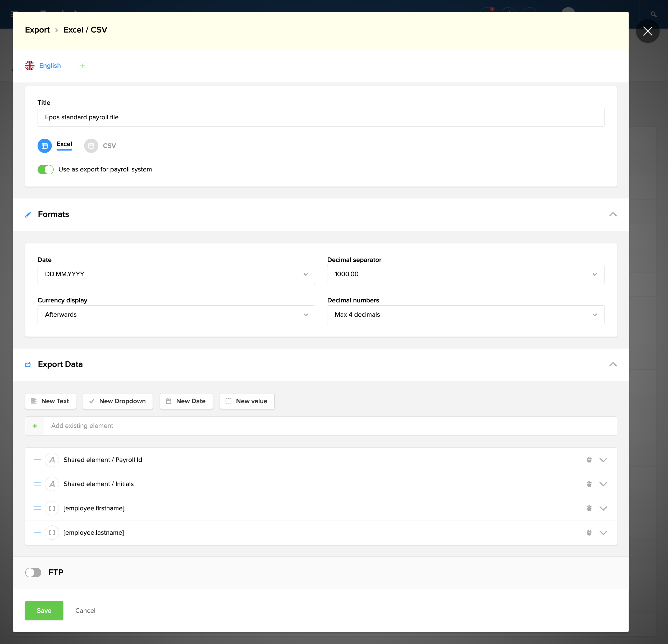
Task: Click Export in the breadcrumb
Action: [37, 30]
